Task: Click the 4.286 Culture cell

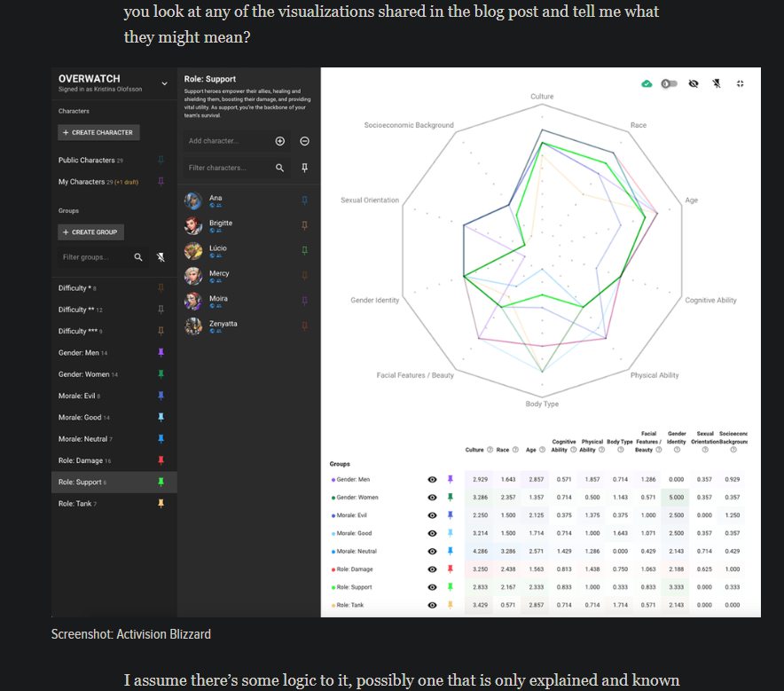Action: (480, 552)
